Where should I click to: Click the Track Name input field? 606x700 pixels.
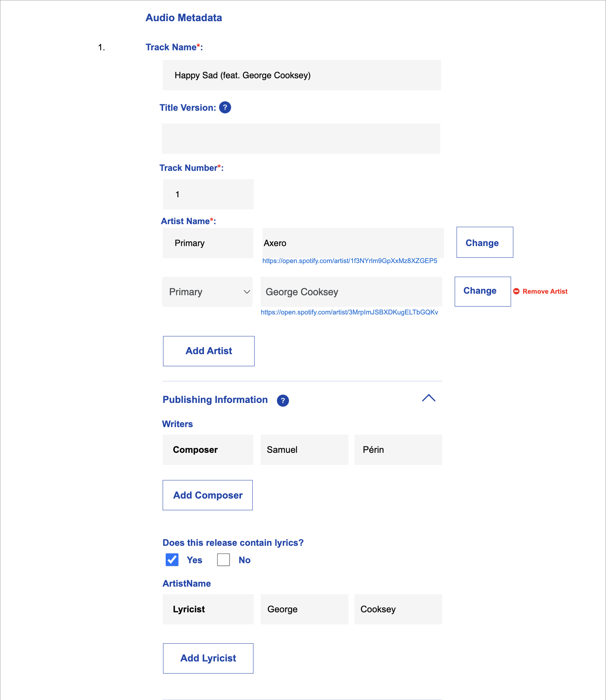(x=301, y=75)
